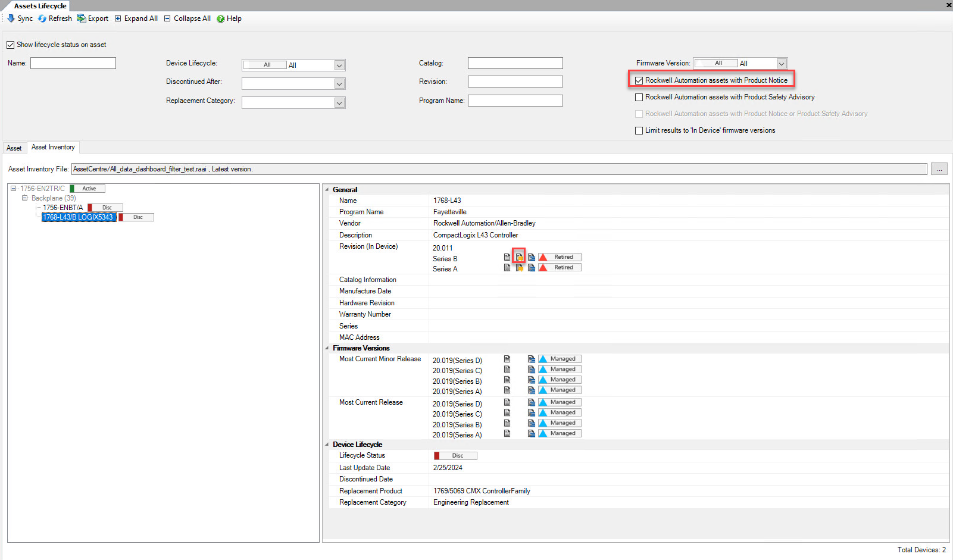Click the Sync toolbar button
The height and width of the screenshot is (560, 953).
tap(20, 18)
